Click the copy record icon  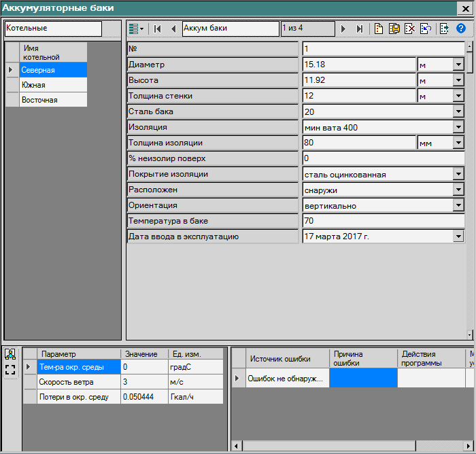(x=393, y=29)
